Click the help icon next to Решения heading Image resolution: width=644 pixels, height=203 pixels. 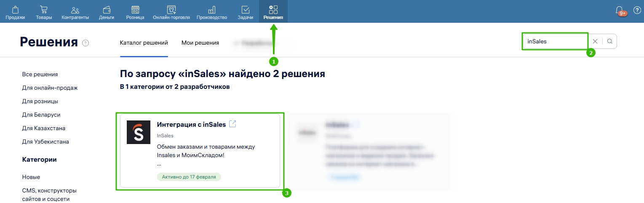pos(86,43)
